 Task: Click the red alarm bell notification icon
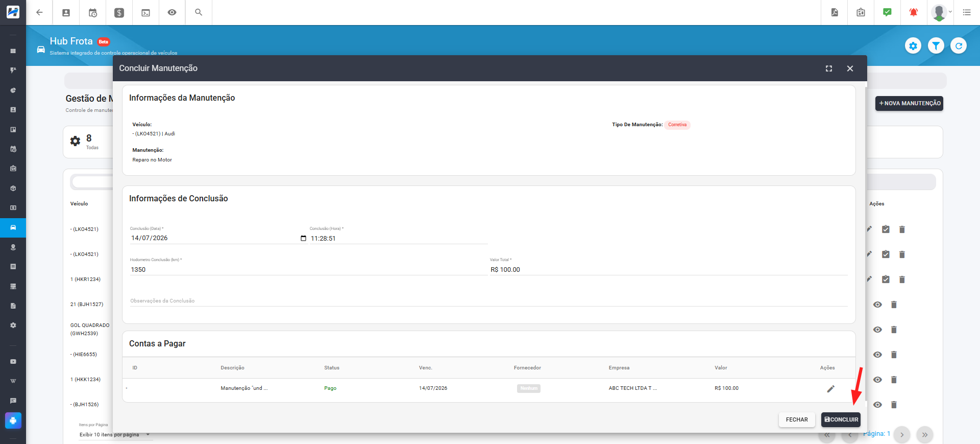[x=914, y=12]
